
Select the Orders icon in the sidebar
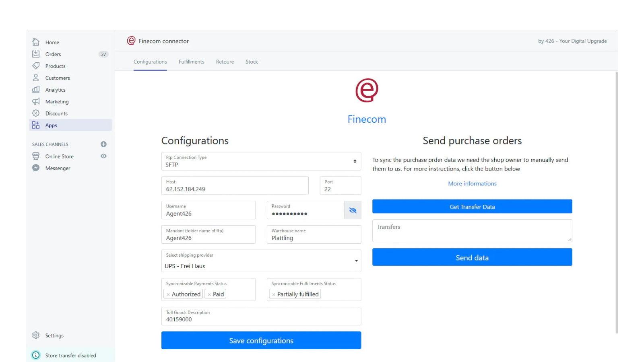pos(36,54)
